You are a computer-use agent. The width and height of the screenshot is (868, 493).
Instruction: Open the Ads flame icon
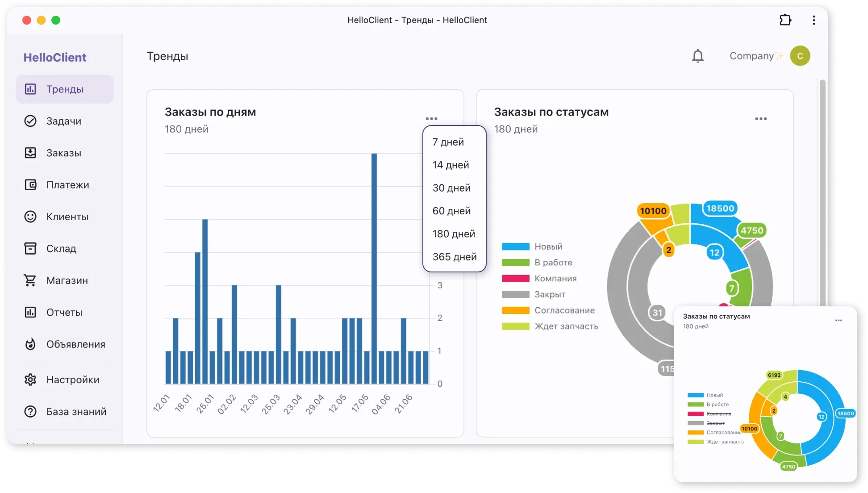[x=30, y=344]
